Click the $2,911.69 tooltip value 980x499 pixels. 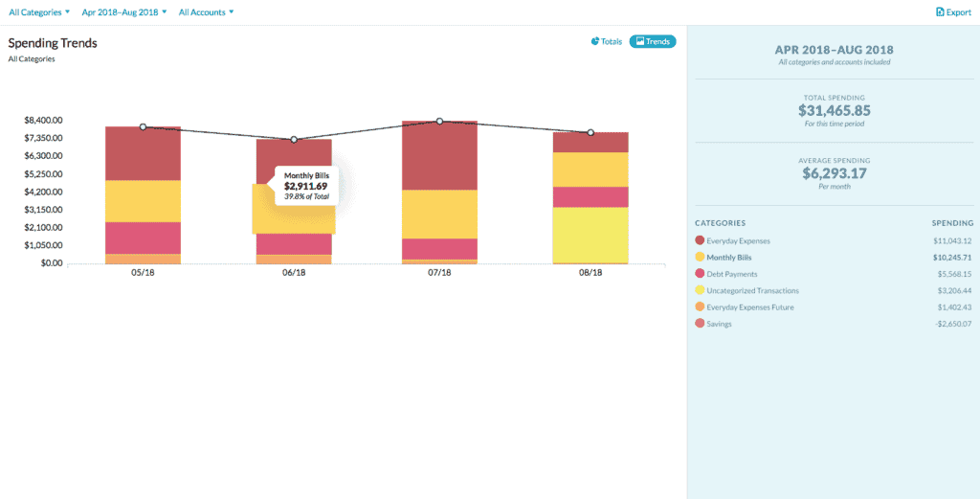pyautogui.click(x=305, y=187)
